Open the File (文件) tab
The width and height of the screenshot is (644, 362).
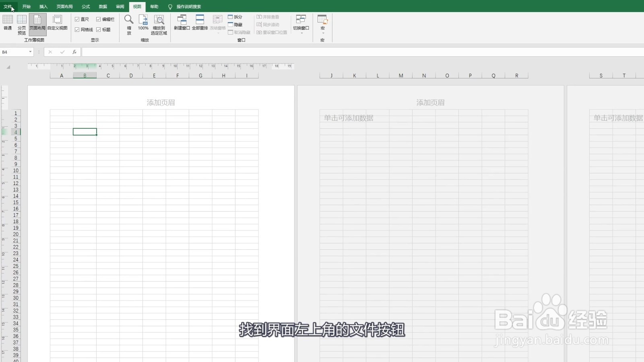pyautogui.click(x=8, y=6)
